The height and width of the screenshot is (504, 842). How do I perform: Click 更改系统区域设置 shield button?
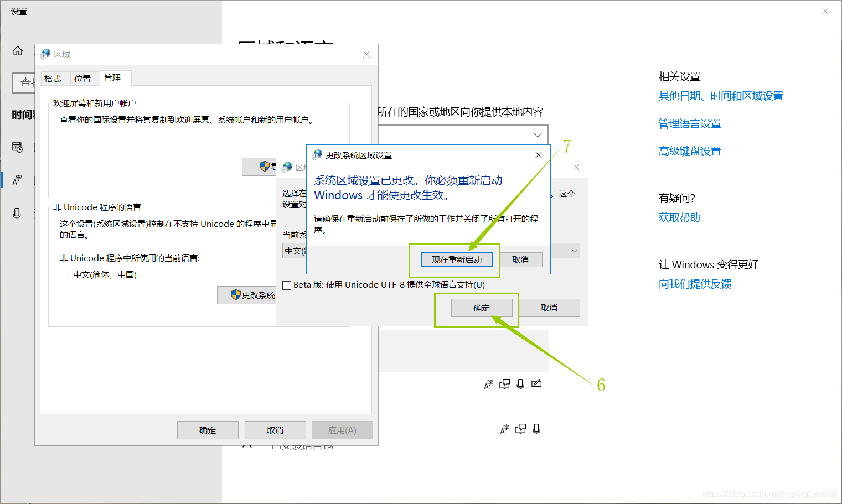pos(247,295)
